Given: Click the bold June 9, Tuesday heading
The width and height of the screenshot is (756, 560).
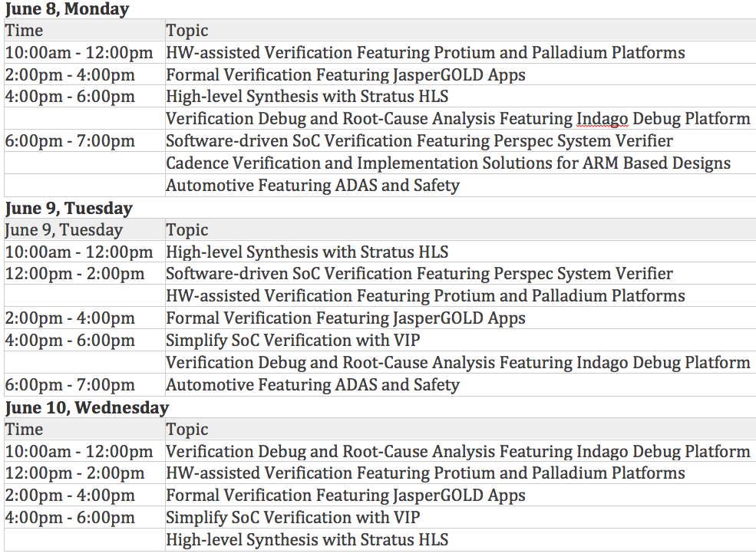Looking at the screenshot, I should 68,208.
